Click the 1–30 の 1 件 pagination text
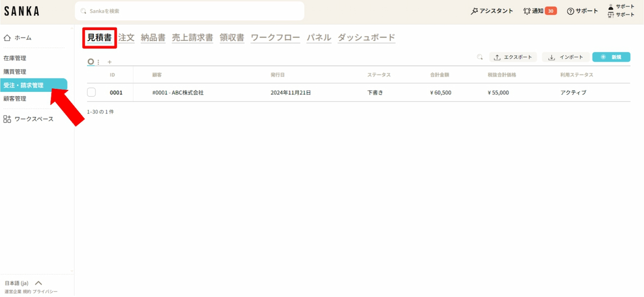 pos(100,112)
